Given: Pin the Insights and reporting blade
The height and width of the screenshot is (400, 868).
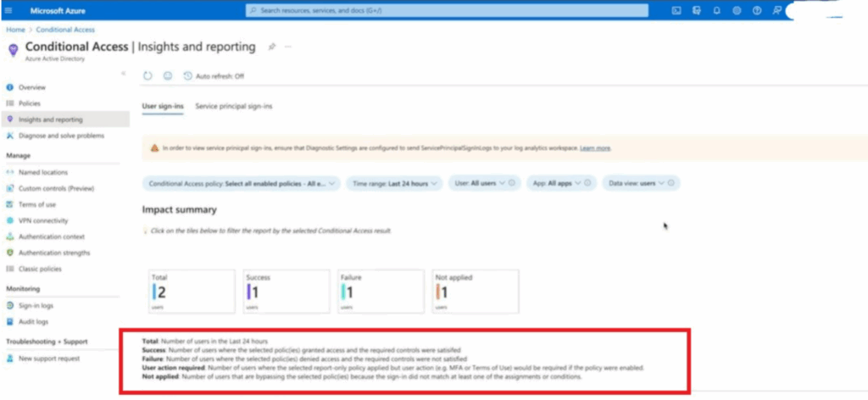Looking at the screenshot, I should 272,47.
